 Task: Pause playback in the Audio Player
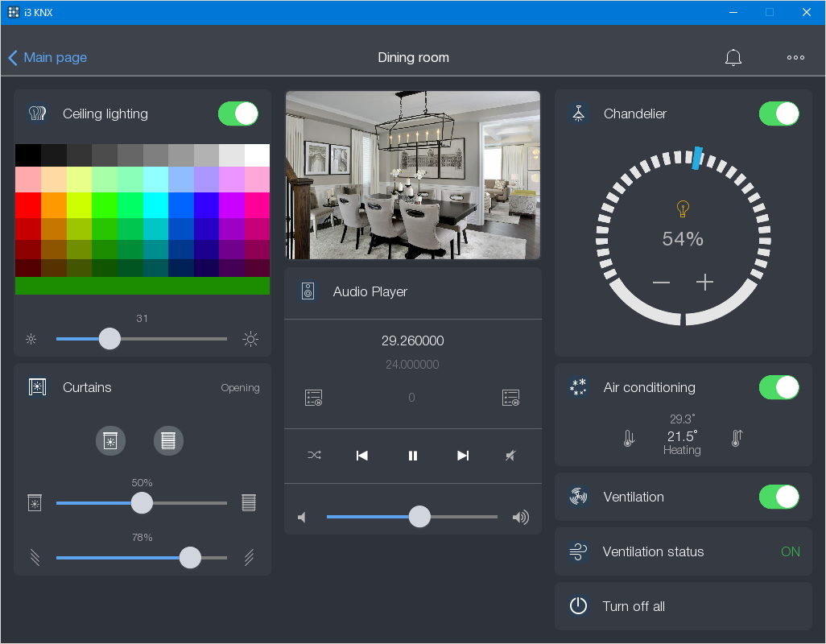pyautogui.click(x=412, y=456)
